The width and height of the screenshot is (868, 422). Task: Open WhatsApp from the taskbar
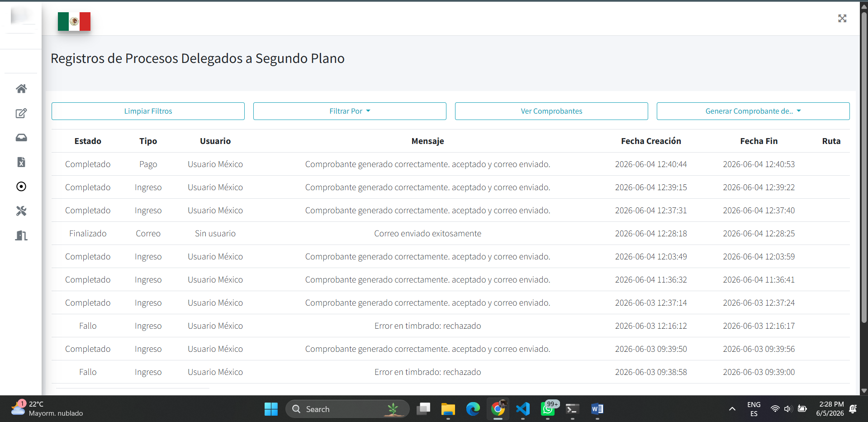click(548, 409)
